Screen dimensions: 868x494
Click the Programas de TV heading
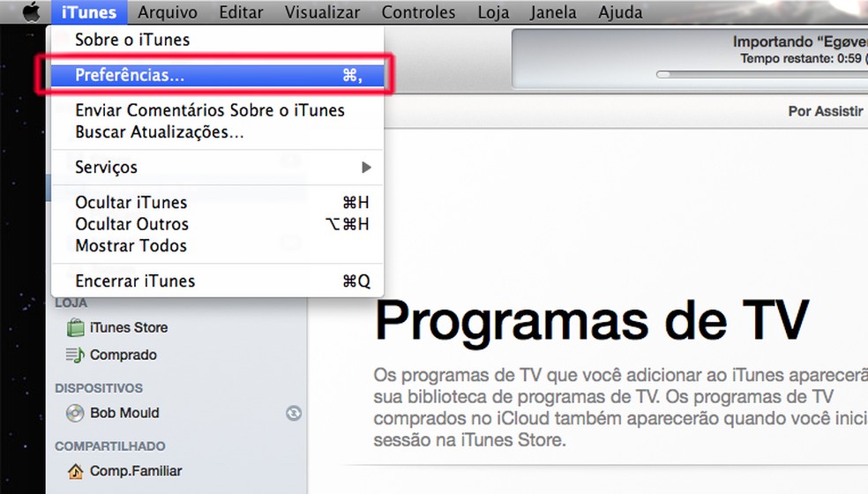pos(592,322)
